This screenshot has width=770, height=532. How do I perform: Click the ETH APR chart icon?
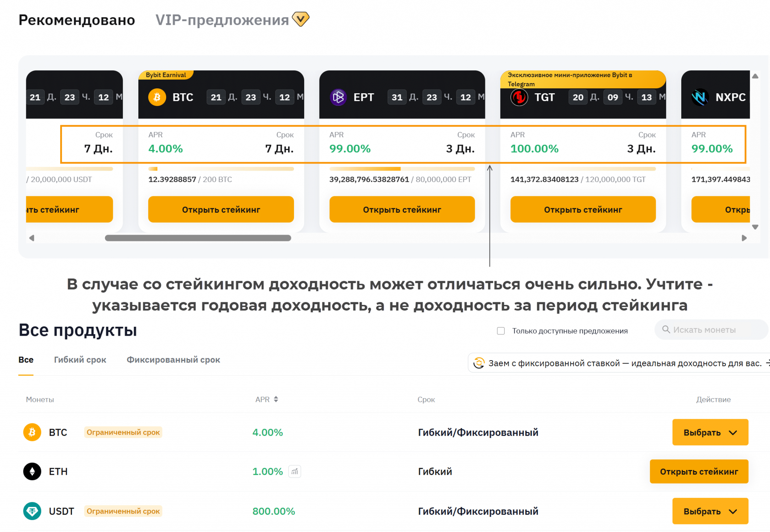pyautogui.click(x=295, y=471)
